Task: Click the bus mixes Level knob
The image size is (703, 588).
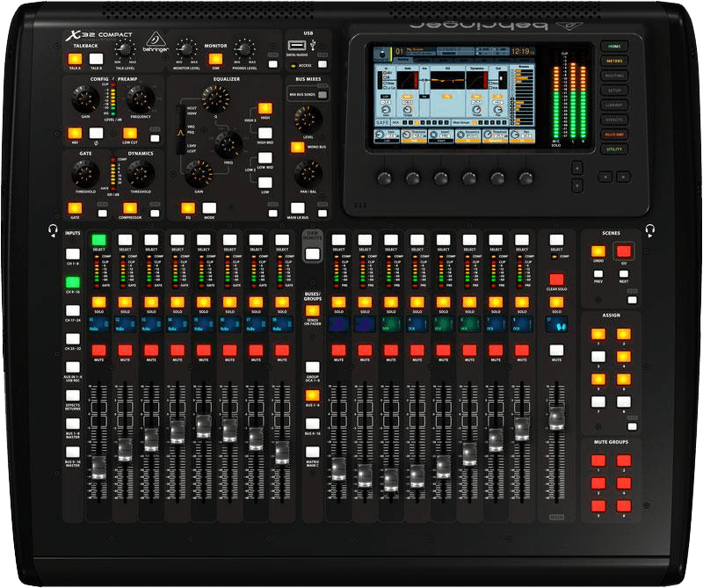Action: (308, 120)
